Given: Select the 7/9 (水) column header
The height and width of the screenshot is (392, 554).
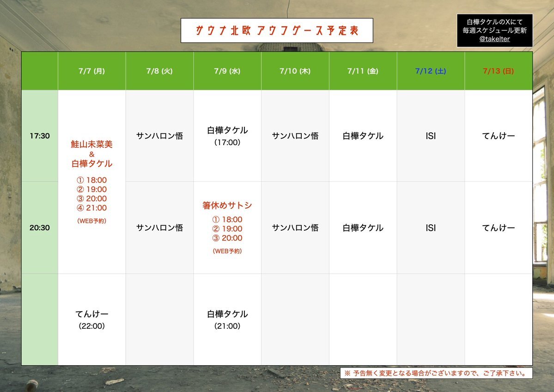Looking at the screenshot, I should tap(227, 71).
